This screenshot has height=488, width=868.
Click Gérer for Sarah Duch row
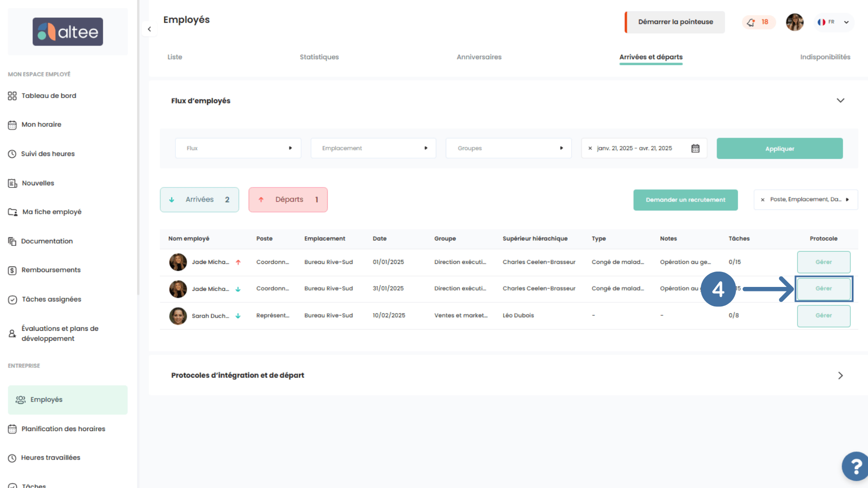tap(824, 316)
